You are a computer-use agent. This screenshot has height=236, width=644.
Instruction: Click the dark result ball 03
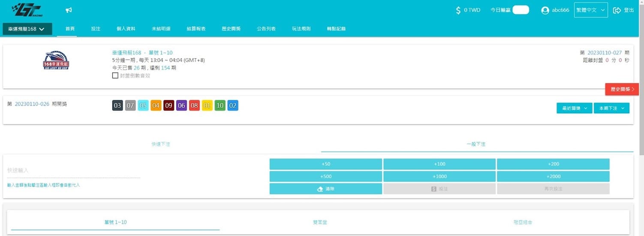click(x=117, y=106)
